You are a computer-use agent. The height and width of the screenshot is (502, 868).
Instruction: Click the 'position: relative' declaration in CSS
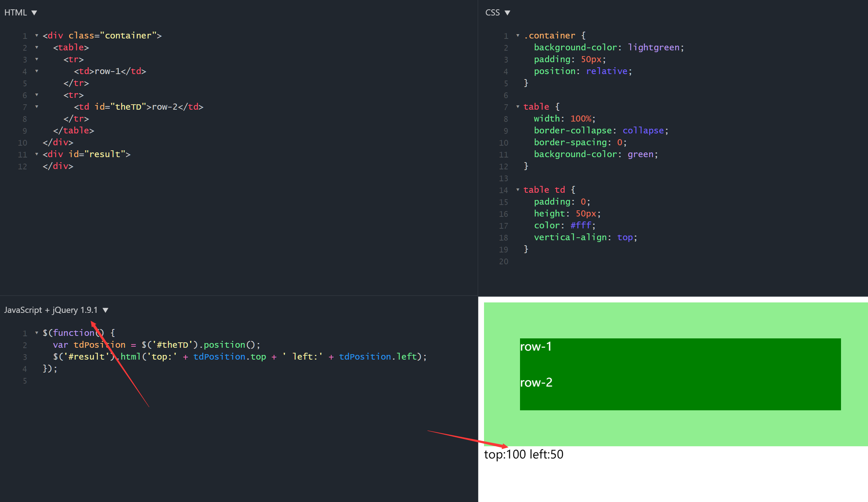pos(583,71)
